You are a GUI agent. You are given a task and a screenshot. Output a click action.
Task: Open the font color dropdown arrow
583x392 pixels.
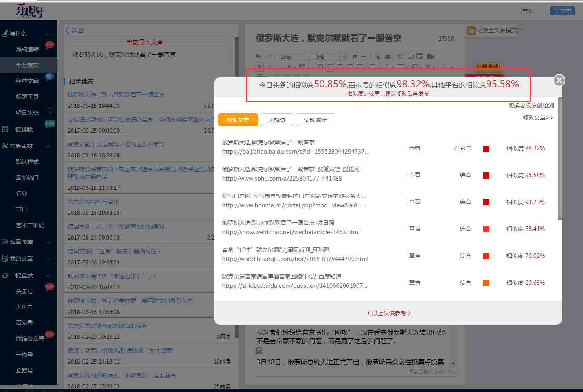tap(295, 67)
